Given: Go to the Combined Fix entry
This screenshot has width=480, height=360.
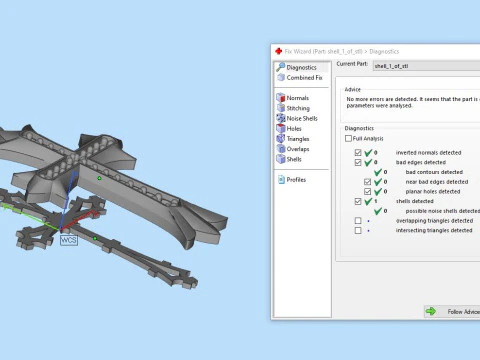Looking at the screenshot, I should (305, 77).
